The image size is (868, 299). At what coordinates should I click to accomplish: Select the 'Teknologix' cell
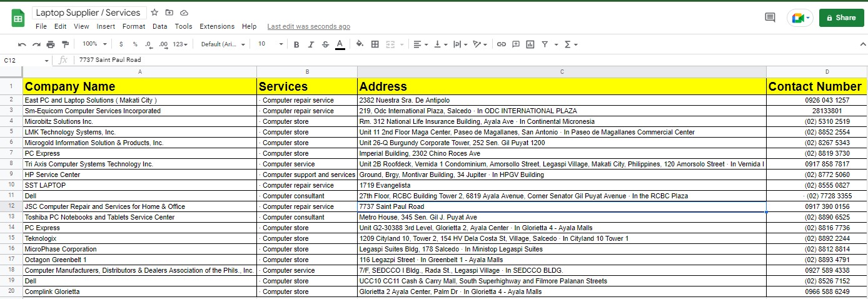coord(140,238)
